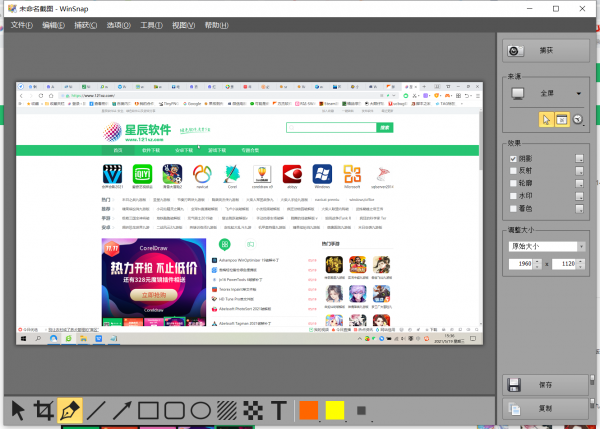
Task: Select the arrow selection tool
Action: click(x=18, y=411)
